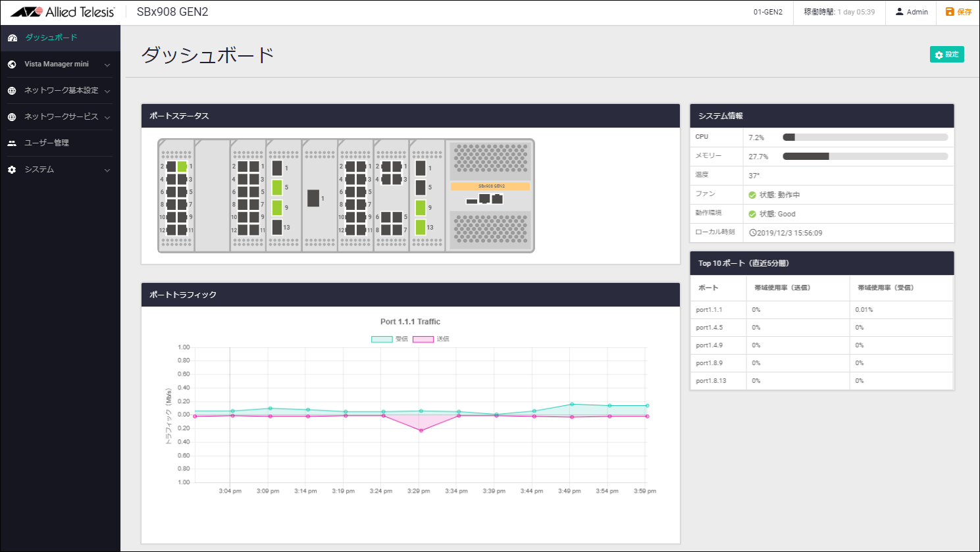980x552 pixels.
Task: Expand the Vista Manager mini menu chevron
Action: click(x=107, y=64)
